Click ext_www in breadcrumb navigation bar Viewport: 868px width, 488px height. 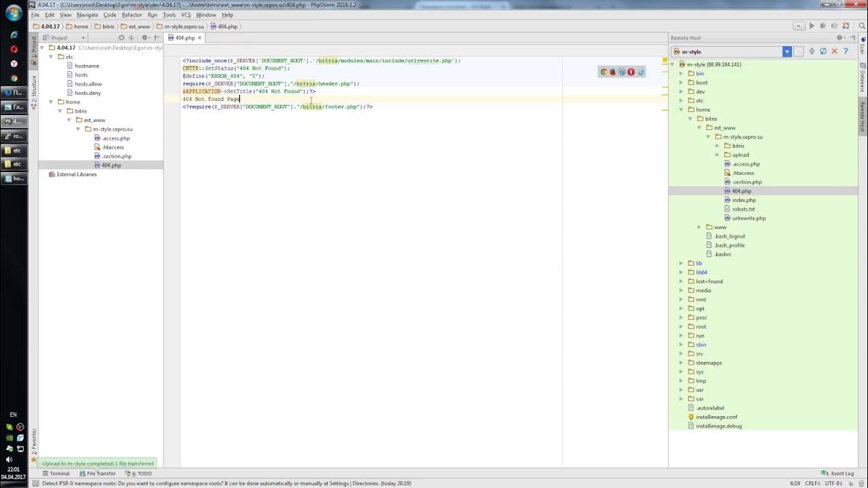coord(136,26)
